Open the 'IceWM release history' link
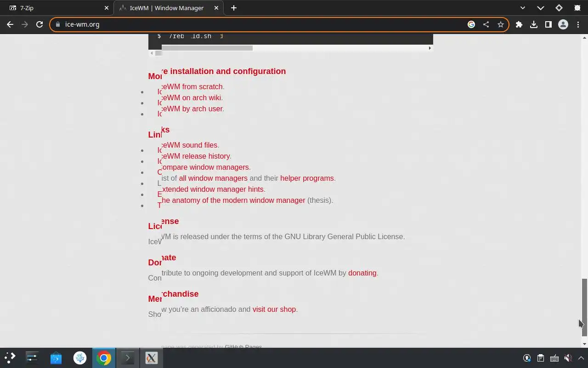 [x=195, y=156]
